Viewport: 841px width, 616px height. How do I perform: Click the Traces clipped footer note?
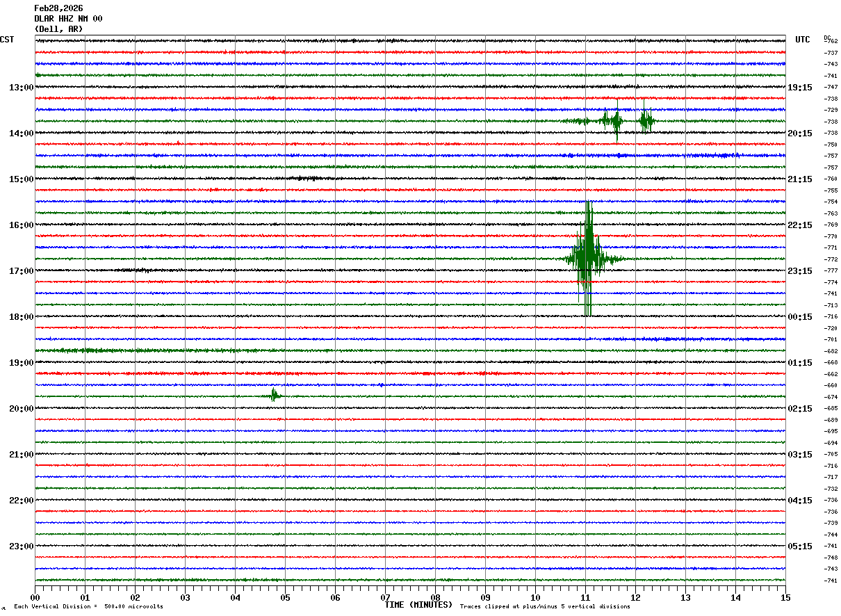(x=545, y=607)
